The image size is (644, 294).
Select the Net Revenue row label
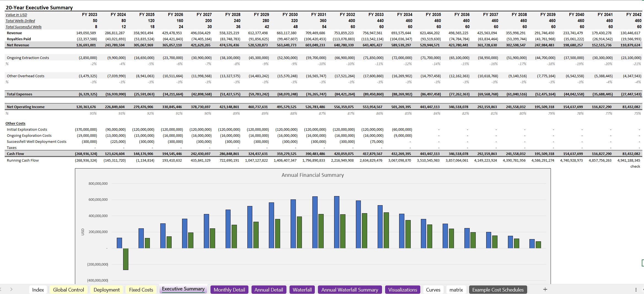(x=18, y=45)
